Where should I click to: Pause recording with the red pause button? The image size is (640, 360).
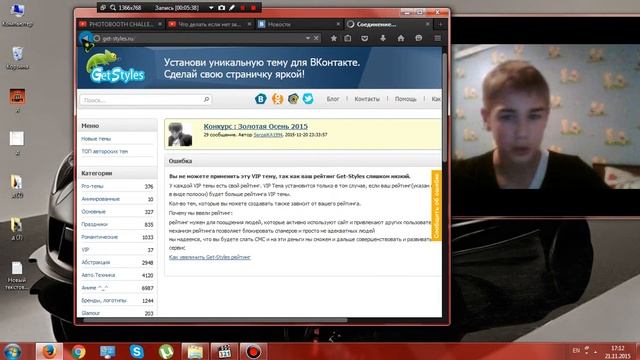click(243, 8)
